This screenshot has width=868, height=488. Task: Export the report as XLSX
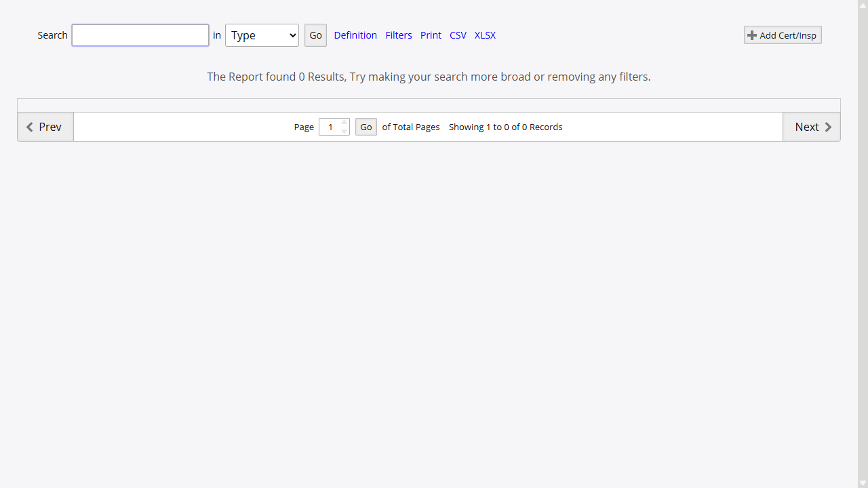click(485, 35)
